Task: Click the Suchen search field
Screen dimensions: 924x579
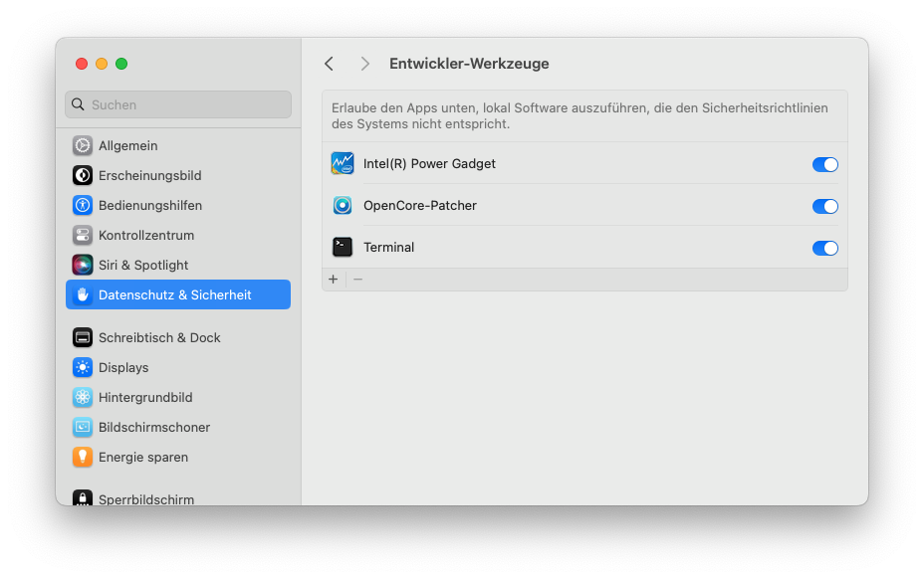Action: (x=179, y=104)
